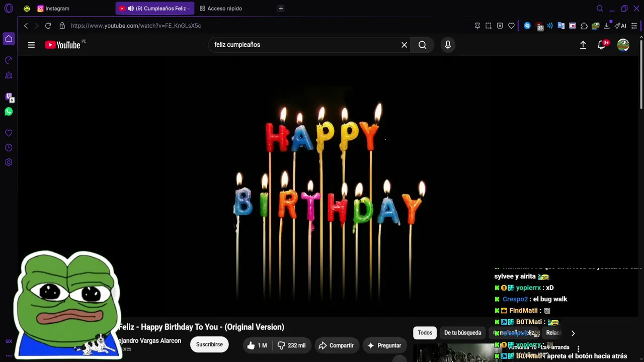Select the De tu búsqueda chip

coord(463,333)
